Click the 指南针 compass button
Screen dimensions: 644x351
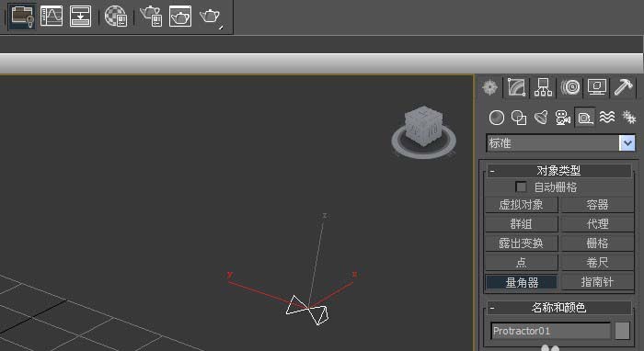597,282
